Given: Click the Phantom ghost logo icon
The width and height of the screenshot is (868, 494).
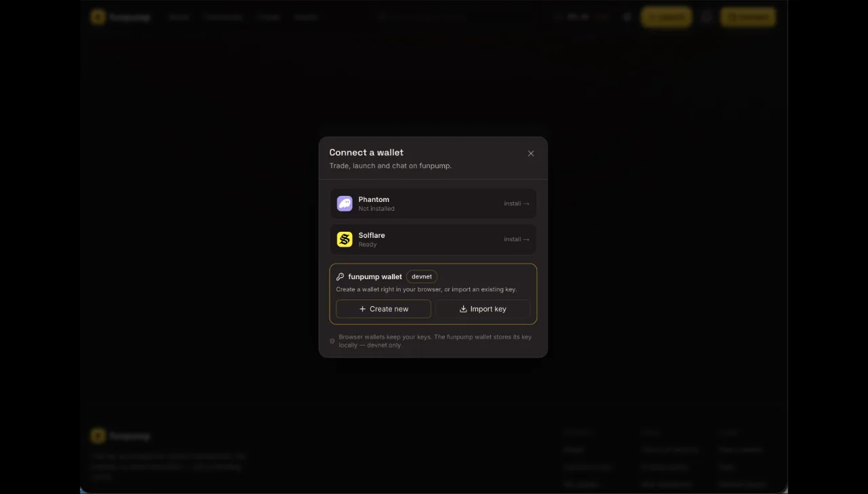Looking at the screenshot, I should click(x=344, y=203).
